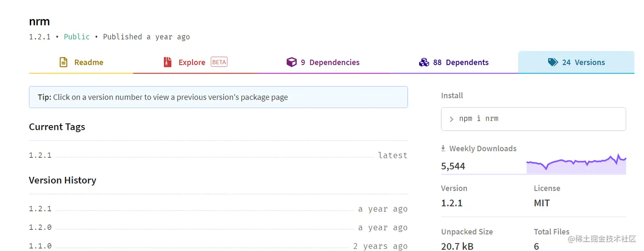The image size is (644, 251).
Task: Click the Explore zip file icon
Action: click(168, 63)
